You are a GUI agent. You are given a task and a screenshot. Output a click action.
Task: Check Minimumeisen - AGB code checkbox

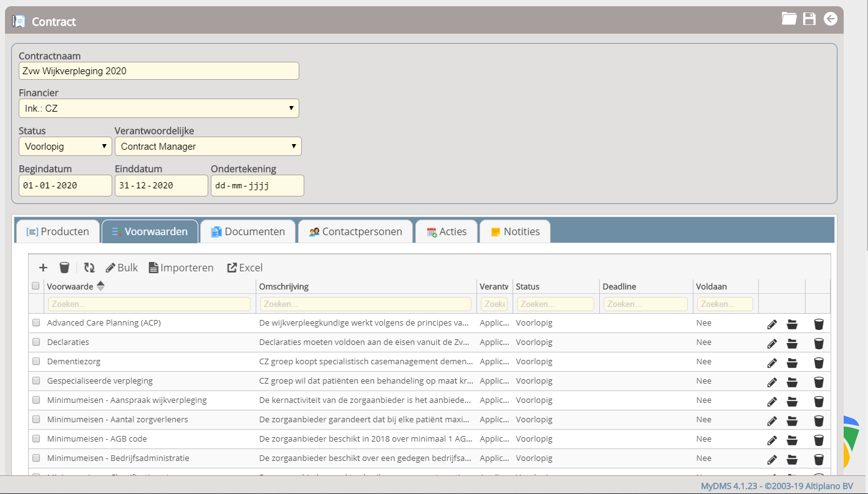coord(36,438)
